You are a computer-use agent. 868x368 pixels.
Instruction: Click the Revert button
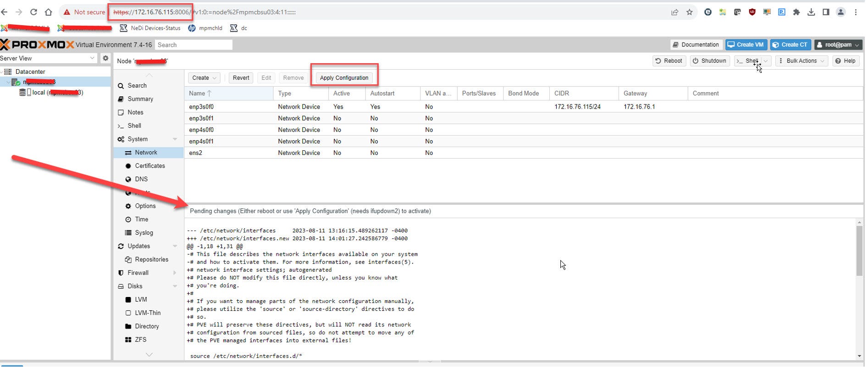(x=241, y=78)
